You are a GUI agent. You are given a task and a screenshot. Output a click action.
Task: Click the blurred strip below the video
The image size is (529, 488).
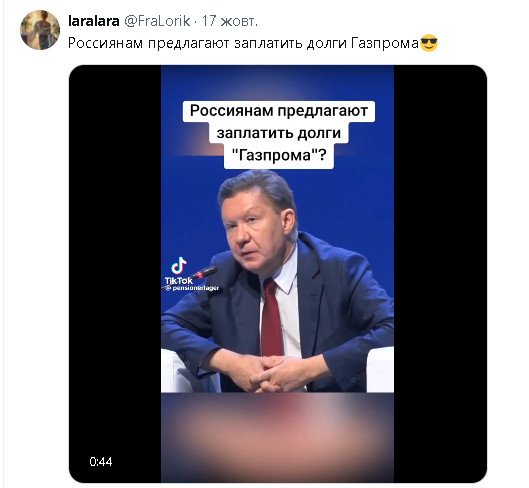[x=277, y=437]
